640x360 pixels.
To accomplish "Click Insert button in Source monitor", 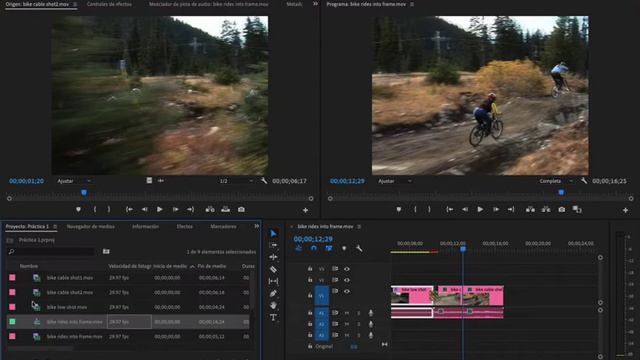I will coord(210,209).
